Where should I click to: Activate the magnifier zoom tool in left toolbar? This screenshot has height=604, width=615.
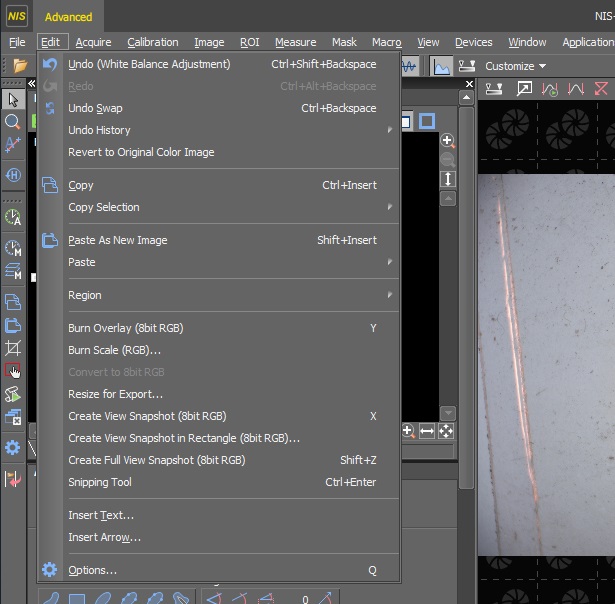(x=13, y=122)
